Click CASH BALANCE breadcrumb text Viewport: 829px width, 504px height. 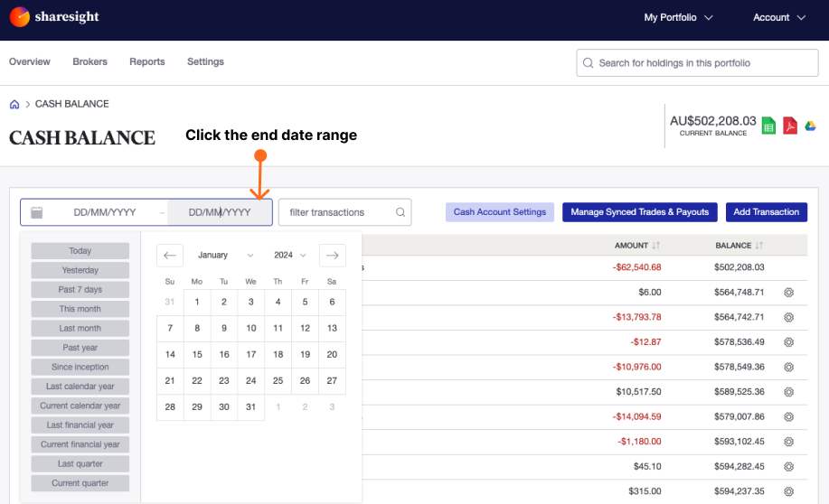pyautogui.click(x=72, y=104)
